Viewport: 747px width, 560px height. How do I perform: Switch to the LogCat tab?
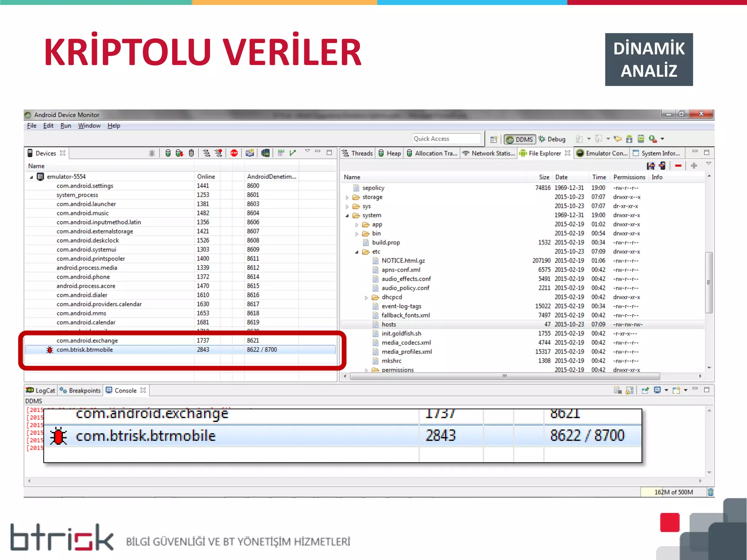[x=40, y=390]
